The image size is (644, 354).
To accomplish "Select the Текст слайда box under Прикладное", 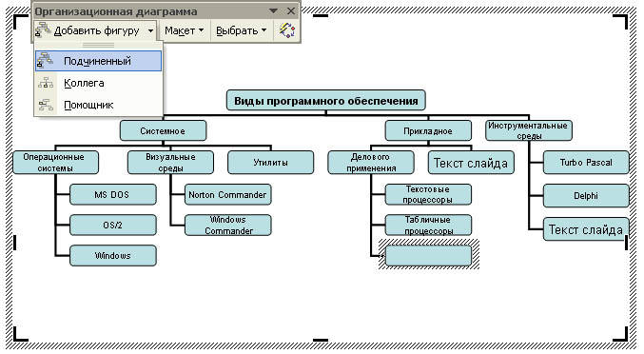I will point(471,162).
